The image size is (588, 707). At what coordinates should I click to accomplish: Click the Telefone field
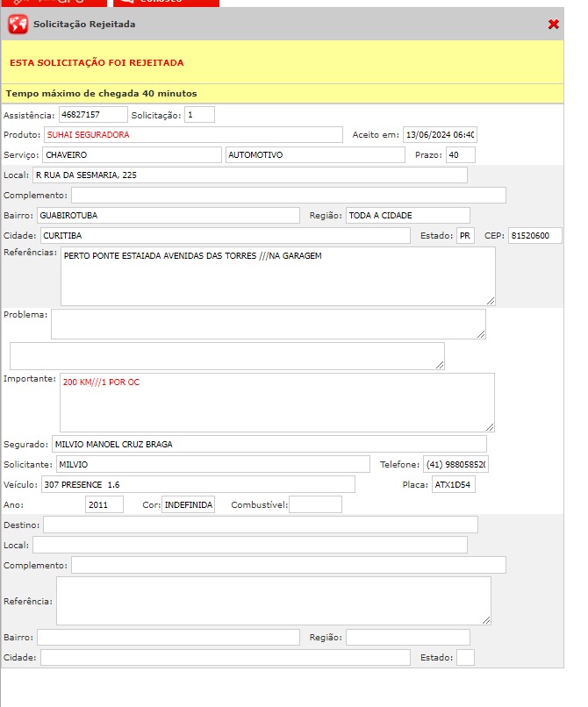[455, 464]
